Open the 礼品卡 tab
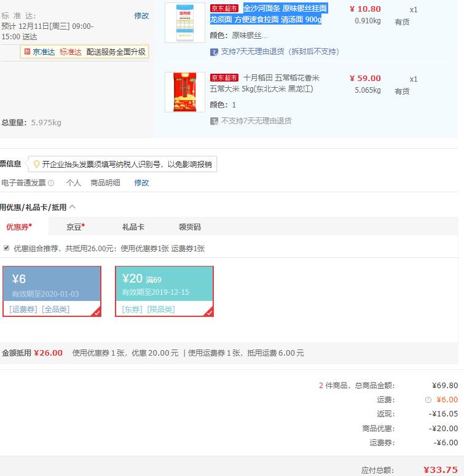This screenshot has width=464, height=476. click(133, 227)
